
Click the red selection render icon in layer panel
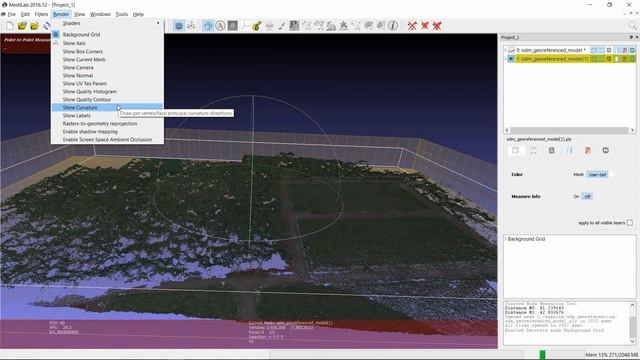[588, 151]
